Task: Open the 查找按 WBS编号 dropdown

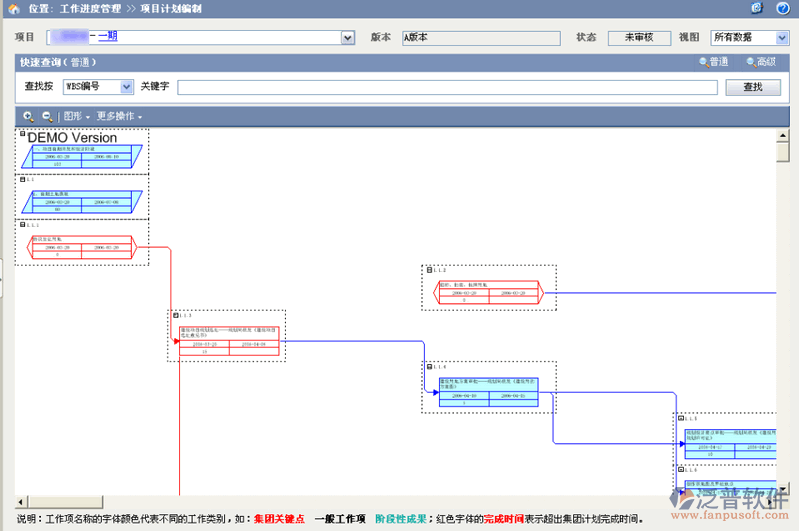Action: point(127,87)
